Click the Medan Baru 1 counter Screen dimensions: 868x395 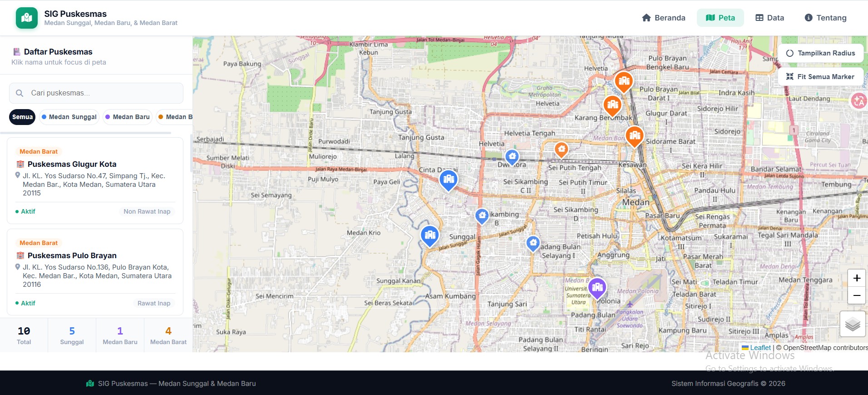(120, 335)
